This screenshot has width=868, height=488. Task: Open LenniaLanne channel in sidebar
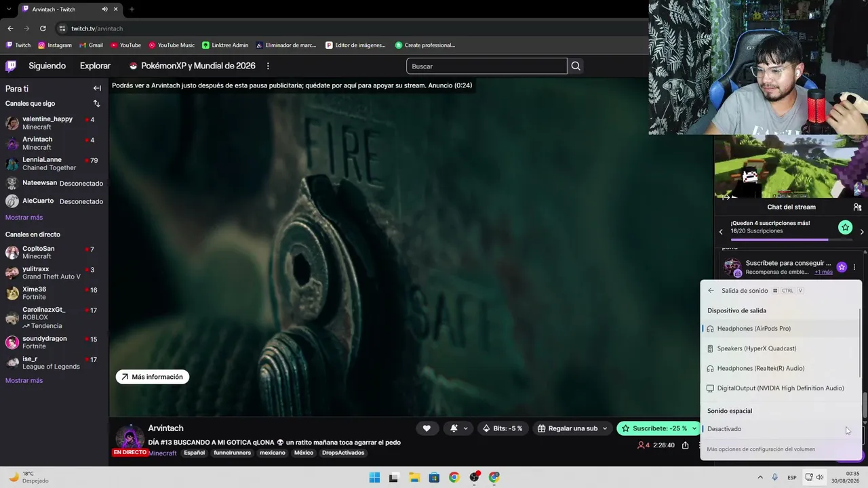pyautogui.click(x=54, y=163)
